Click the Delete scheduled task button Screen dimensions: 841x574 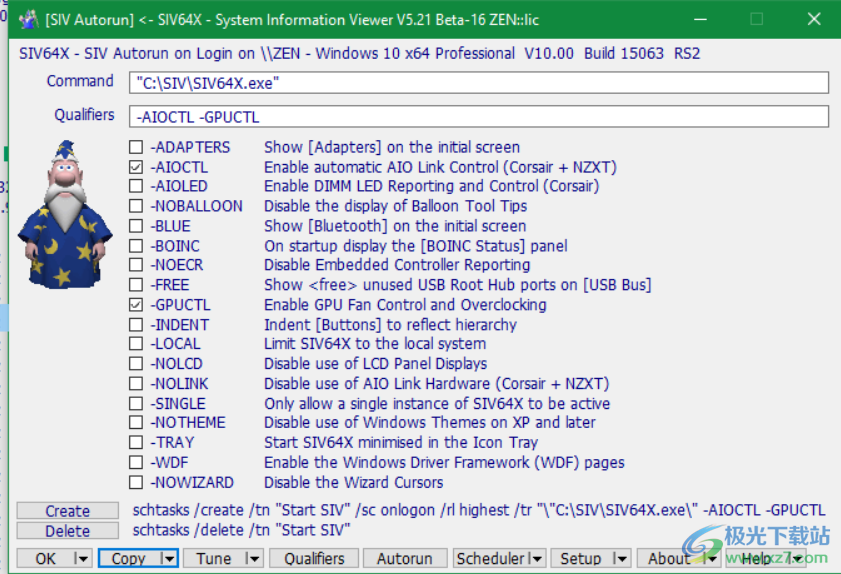(x=68, y=531)
